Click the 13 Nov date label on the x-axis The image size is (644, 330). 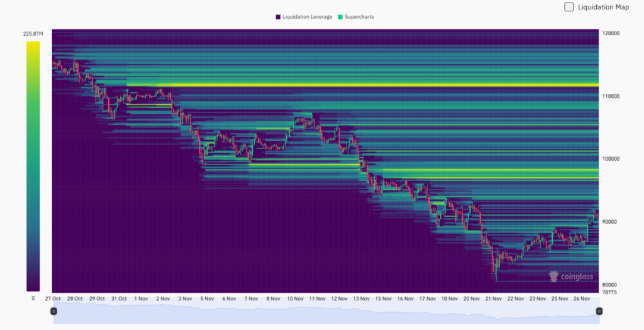click(x=362, y=299)
